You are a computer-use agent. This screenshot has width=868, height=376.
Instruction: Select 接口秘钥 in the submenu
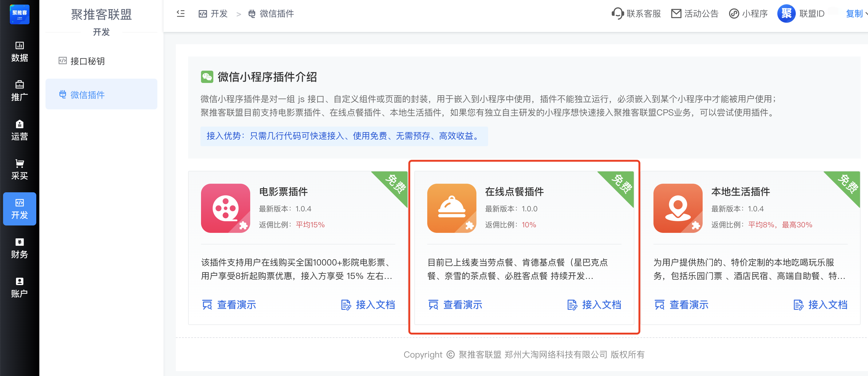coord(87,61)
